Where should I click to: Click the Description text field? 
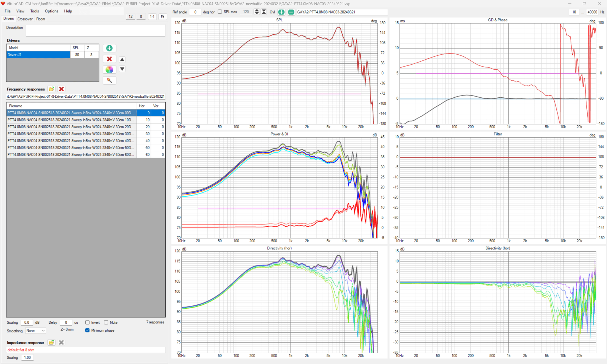95,31
